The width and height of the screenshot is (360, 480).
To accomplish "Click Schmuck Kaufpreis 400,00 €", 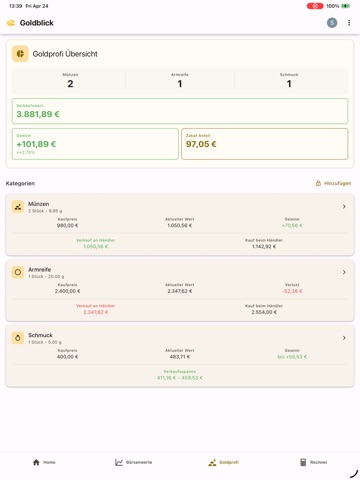I will [67, 354].
